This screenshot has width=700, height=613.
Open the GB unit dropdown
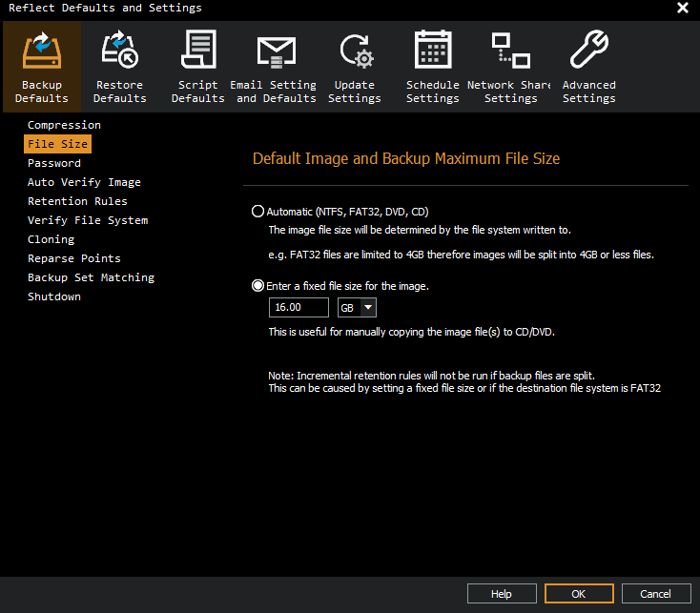(357, 307)
